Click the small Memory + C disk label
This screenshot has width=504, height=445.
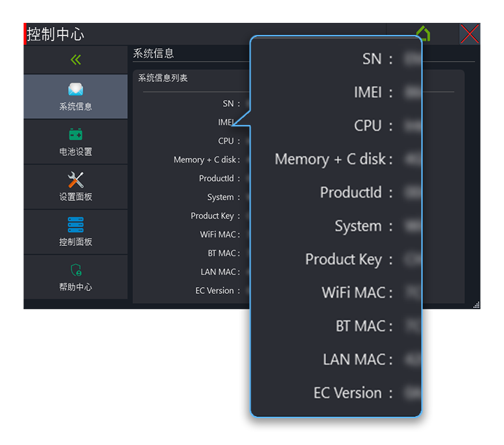[x=205, y=160]
